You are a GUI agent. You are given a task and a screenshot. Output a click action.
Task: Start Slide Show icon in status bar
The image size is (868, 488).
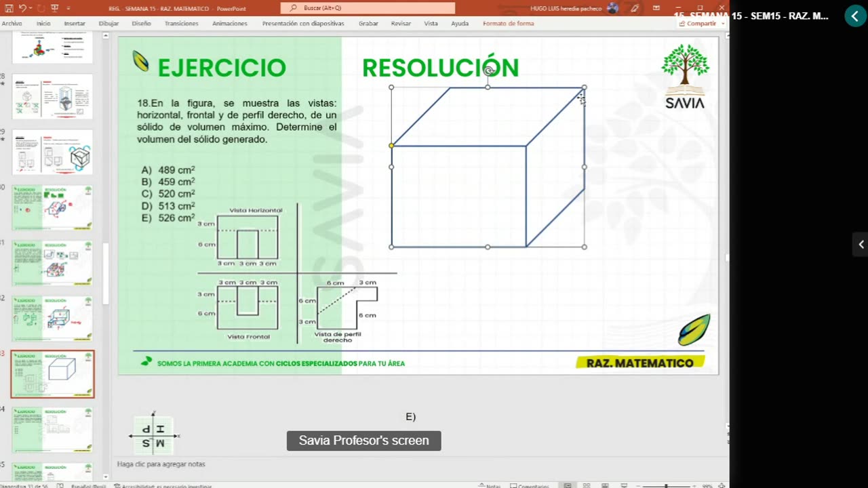coord(623,485)
